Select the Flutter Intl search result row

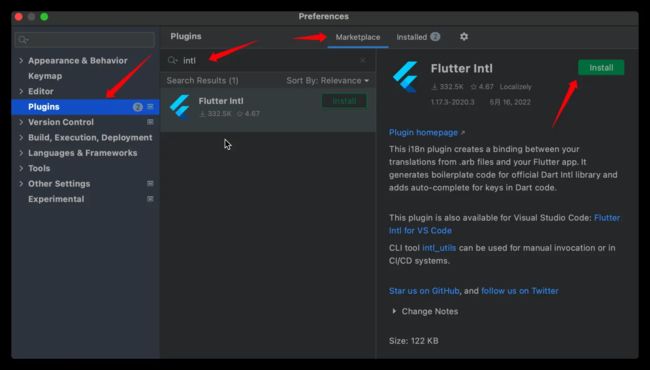point(268,109)
